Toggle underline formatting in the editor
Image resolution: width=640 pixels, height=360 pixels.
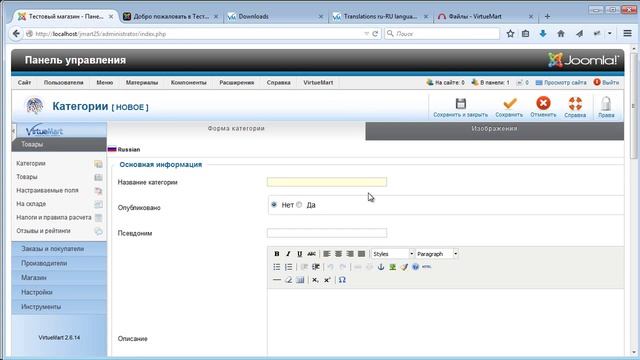click(300, 254)
